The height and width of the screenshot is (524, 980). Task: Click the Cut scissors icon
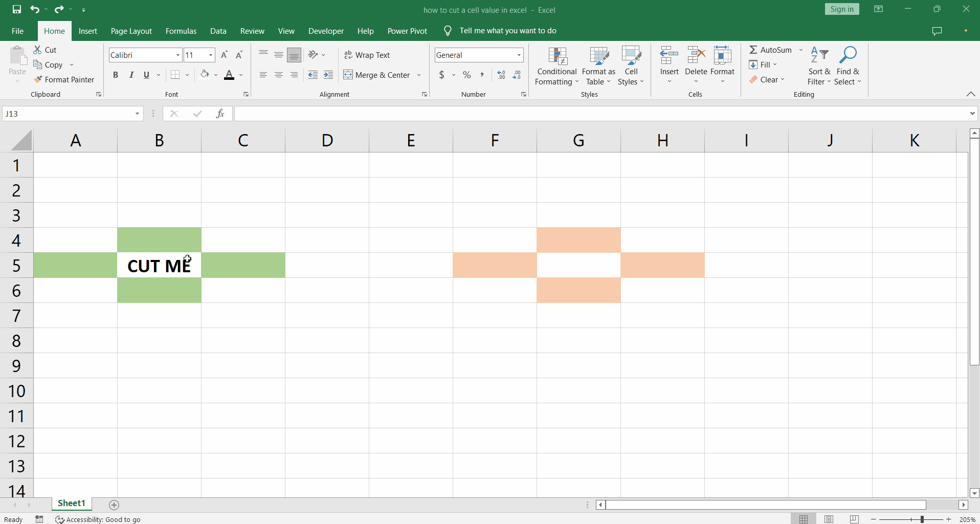37,50
